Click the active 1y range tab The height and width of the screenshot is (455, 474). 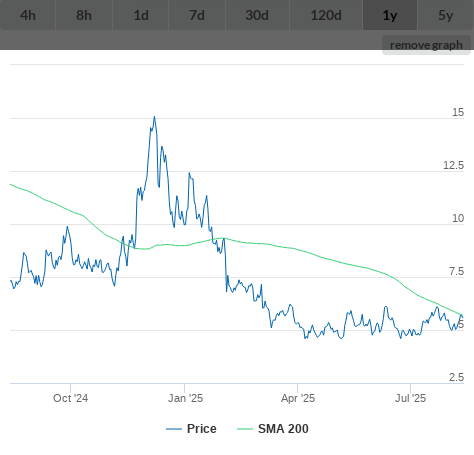[390, 15]
